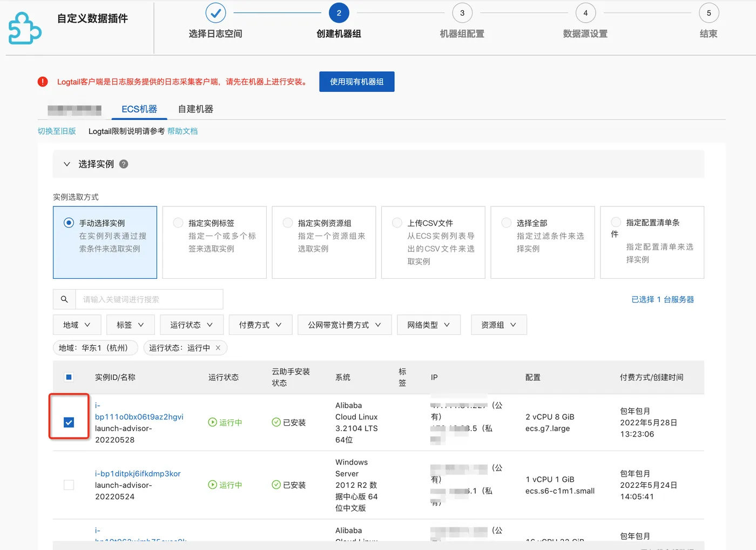This screenshot has height=550, width=756.
Task: Open the 付费方式 filter dropdown
Action: (x=260, y=325)
